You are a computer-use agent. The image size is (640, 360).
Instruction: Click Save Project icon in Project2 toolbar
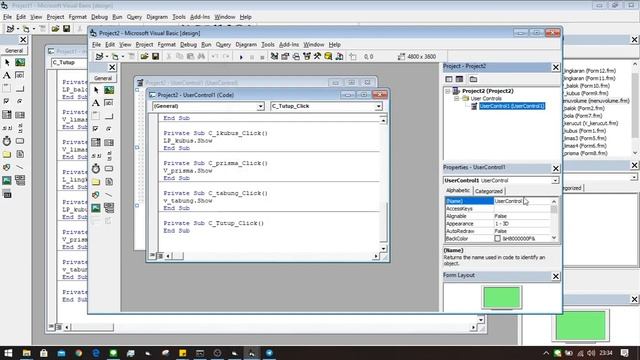coord(156,56)
